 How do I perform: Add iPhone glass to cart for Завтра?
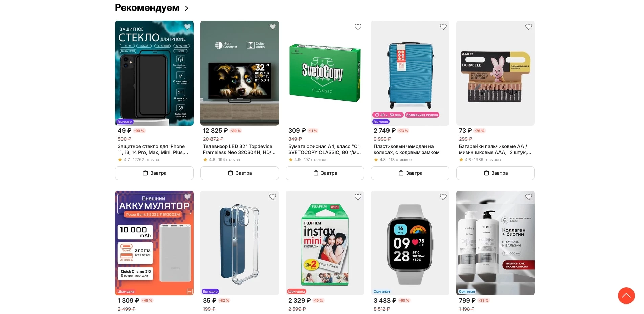pos(154,173)
